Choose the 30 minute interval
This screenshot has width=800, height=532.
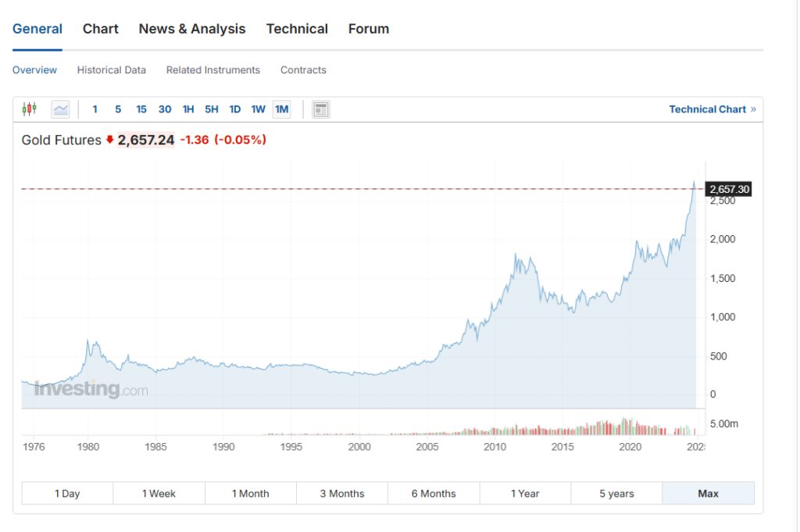[x=165, y=109]
